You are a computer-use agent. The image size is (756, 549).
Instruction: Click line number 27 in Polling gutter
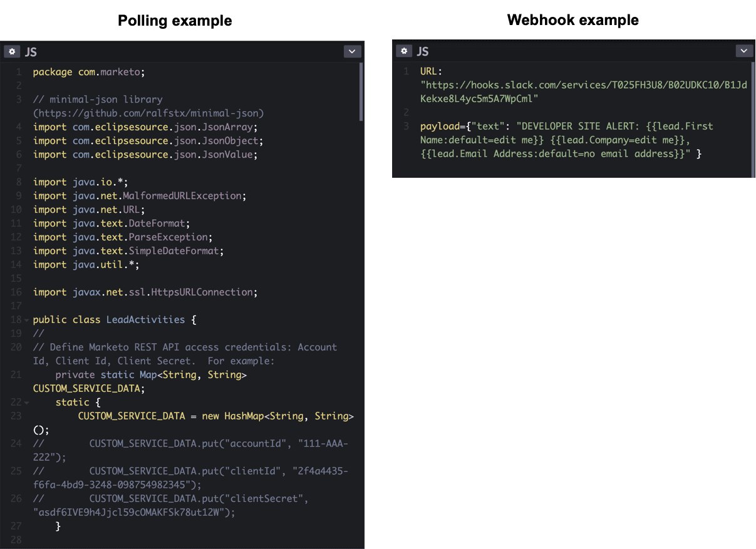pos(16,526)
